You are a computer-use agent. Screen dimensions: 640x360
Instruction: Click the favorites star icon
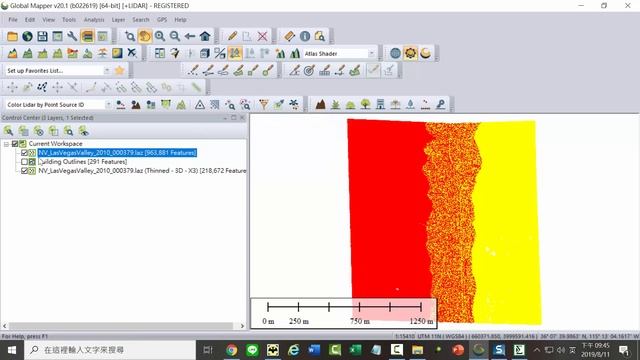(120, 71)
